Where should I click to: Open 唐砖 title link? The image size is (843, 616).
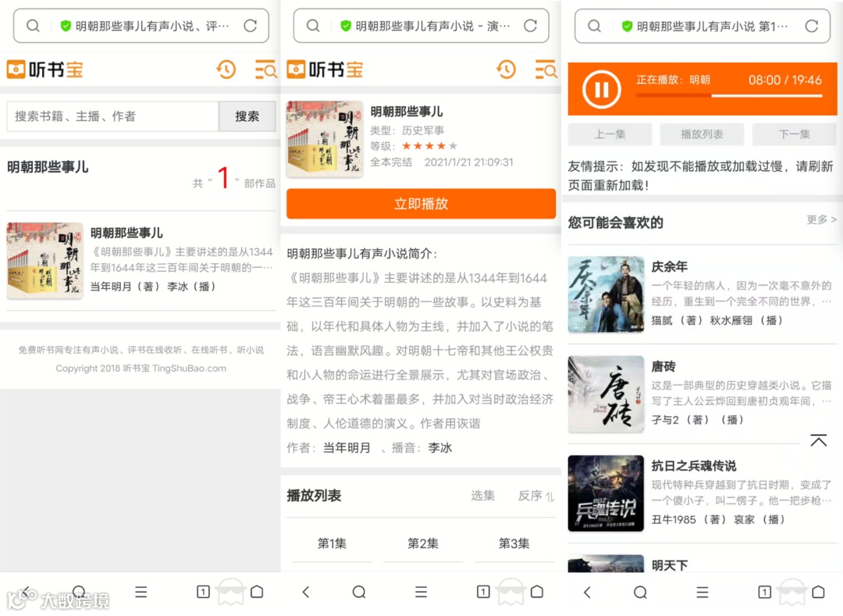tap(663, 367)
